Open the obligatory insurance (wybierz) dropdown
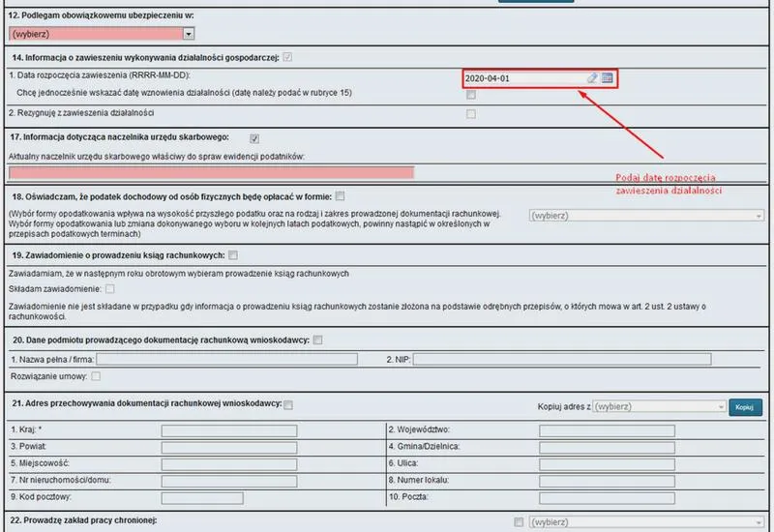Screen dimensions: 774x532 (102, 34)
